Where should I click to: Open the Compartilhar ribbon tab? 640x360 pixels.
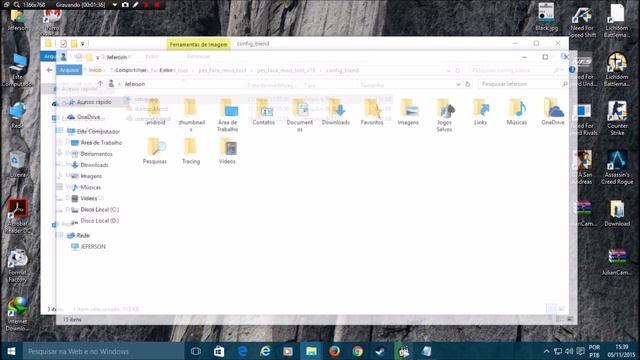point(131,70)
